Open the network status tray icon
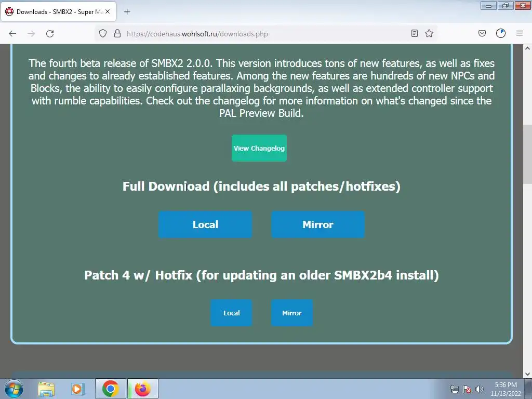 (x=454, y=389)
